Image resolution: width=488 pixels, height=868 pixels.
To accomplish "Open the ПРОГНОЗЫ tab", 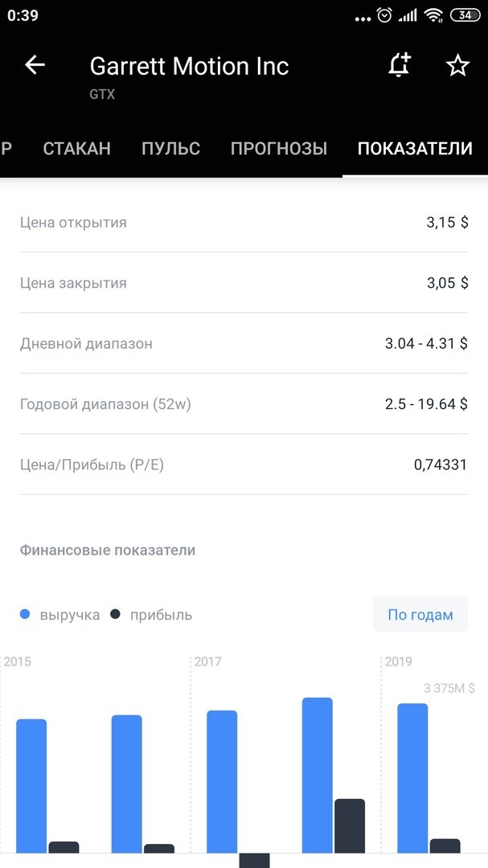I will pos(279,149).
